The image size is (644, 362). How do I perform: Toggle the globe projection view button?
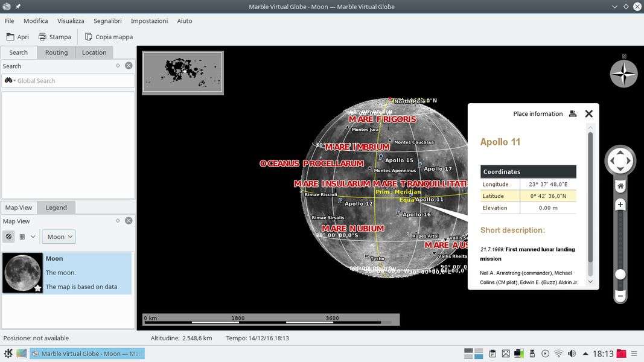click(x=9, y=237)
